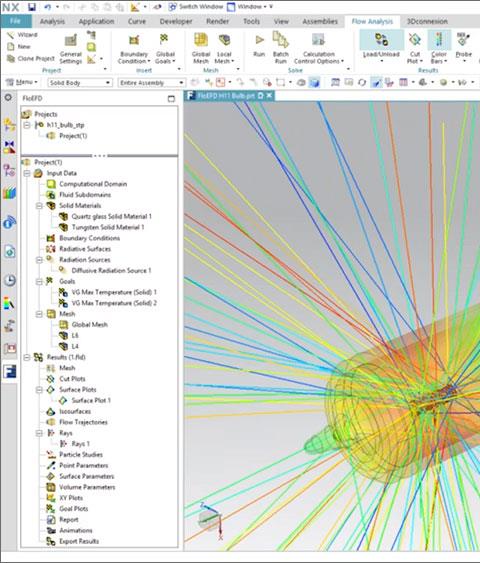This screenshot has width=480, height=563.
Task: Switch to the Application tab
Action: pos(96,22)
